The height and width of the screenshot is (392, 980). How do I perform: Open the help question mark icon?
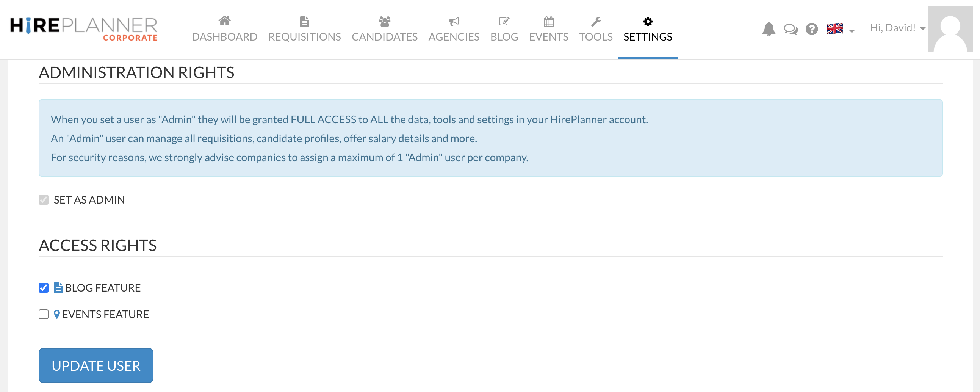(x=811, y=28)
